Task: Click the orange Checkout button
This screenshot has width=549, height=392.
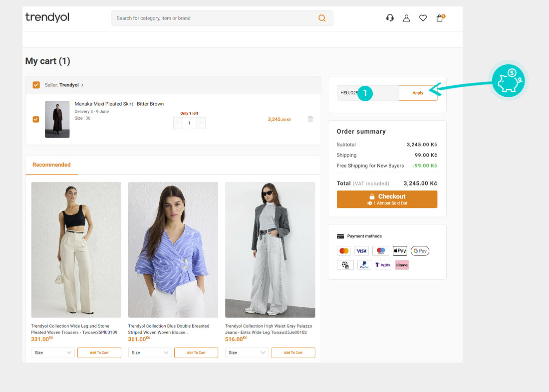Action: [387, 199]
